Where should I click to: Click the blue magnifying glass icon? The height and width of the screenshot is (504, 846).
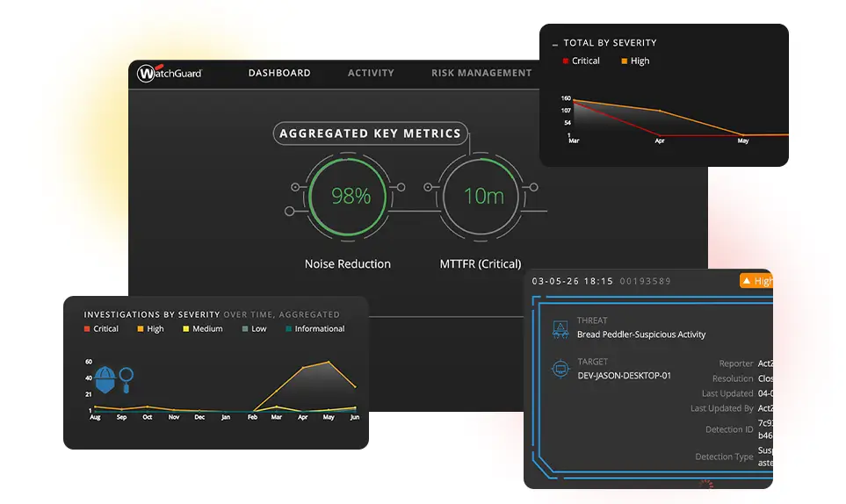(127, 379)
